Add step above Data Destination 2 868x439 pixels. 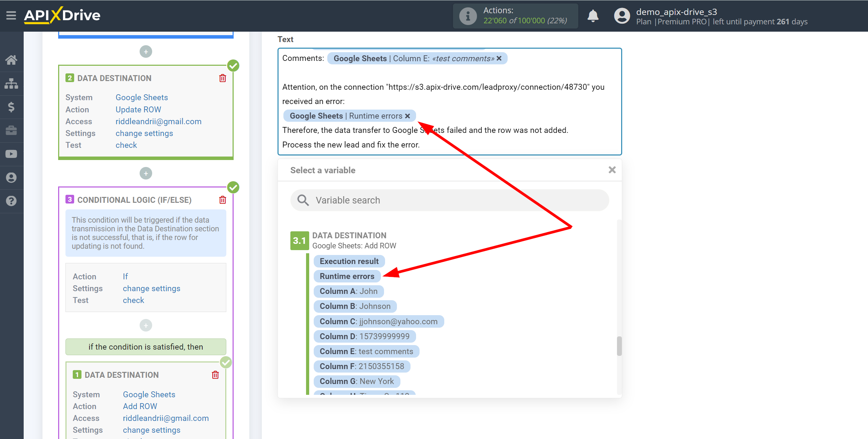[146, 52]
